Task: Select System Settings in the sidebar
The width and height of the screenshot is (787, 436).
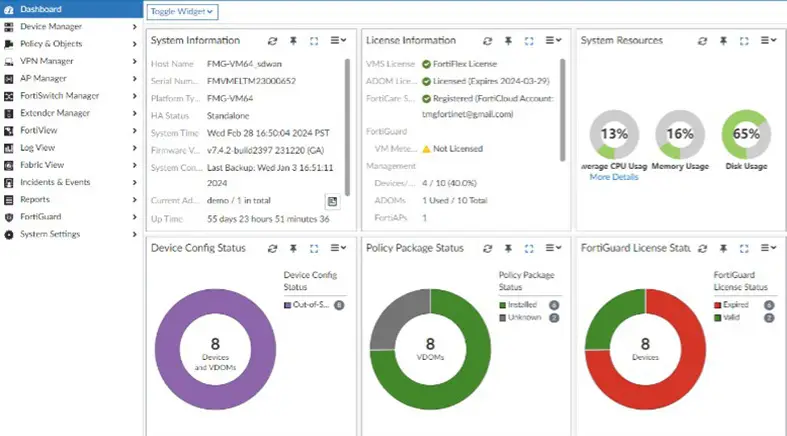Action: pos(50,234)
